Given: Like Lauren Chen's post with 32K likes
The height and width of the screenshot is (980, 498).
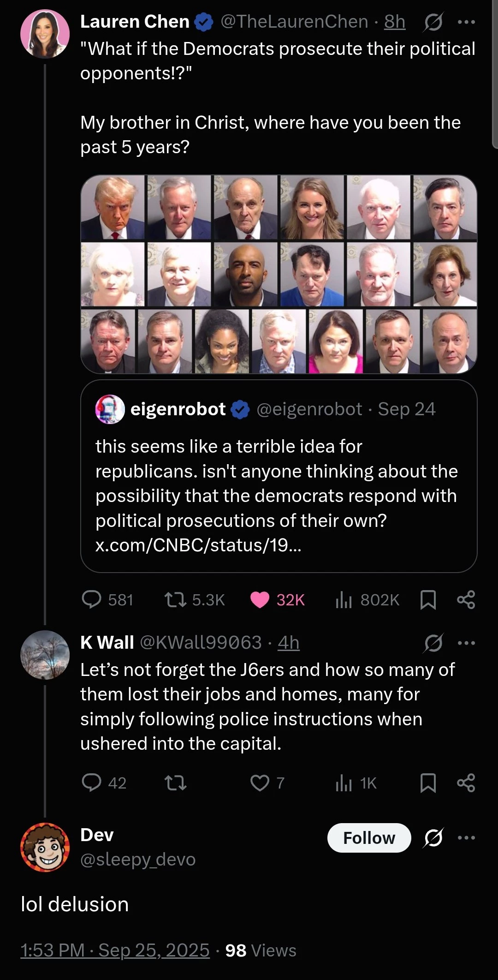Looking at the screenshot, I should point(260,600).
